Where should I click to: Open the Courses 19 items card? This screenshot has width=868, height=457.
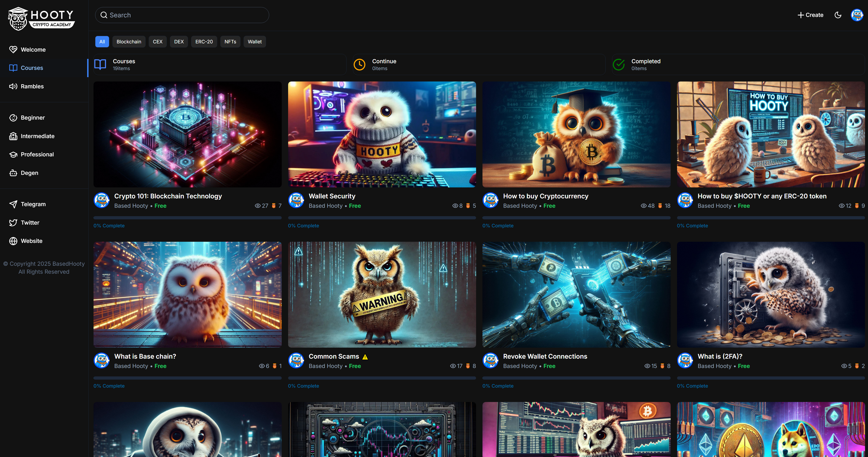click(x=220, y=64)
